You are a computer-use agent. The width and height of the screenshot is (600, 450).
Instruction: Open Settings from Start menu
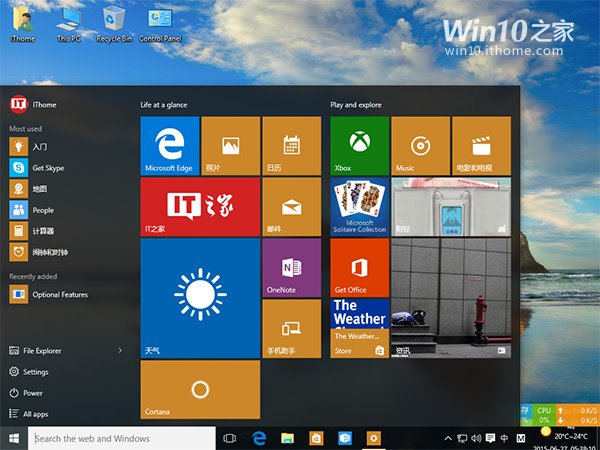point(29,372)
